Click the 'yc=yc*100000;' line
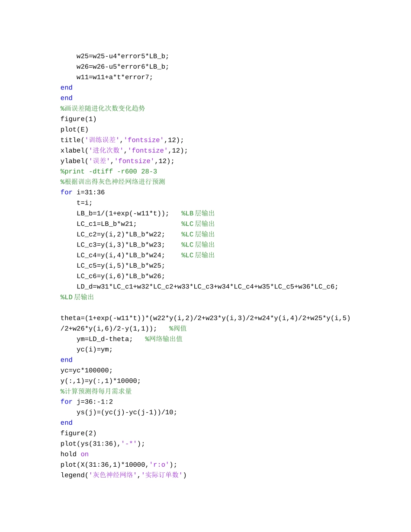This screenshot has width=411, height=532. [87, 370]
